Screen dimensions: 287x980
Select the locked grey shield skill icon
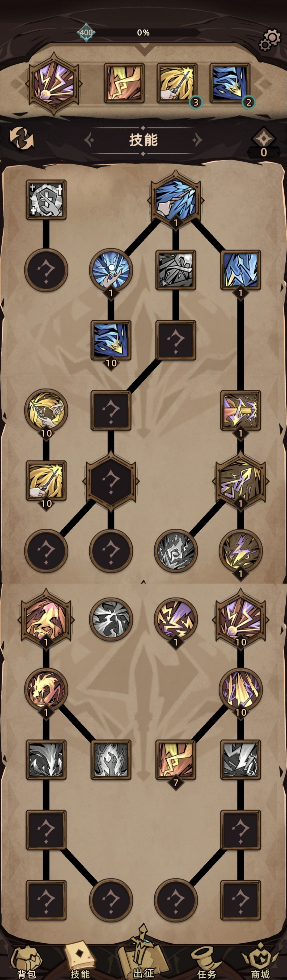(x=46, y=200)
